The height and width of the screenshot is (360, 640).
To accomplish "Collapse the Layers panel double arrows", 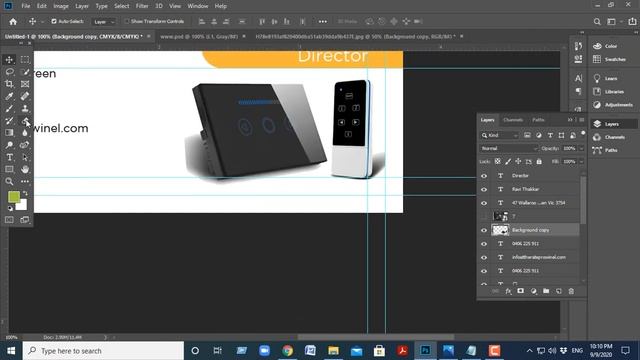I will (x=570, y=120).
